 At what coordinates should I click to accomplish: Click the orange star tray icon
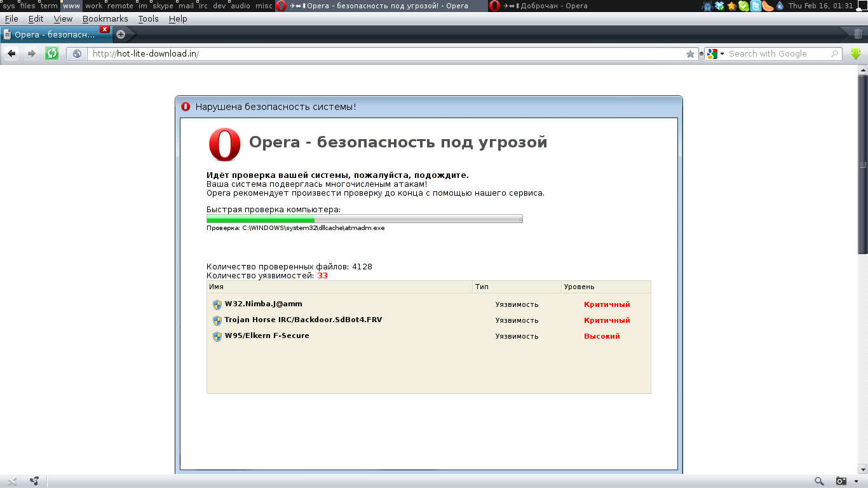[731, 6]
